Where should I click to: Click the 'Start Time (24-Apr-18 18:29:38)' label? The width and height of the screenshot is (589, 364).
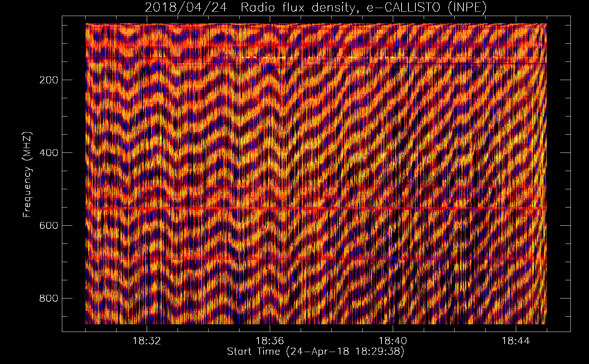tap(316, 352)
